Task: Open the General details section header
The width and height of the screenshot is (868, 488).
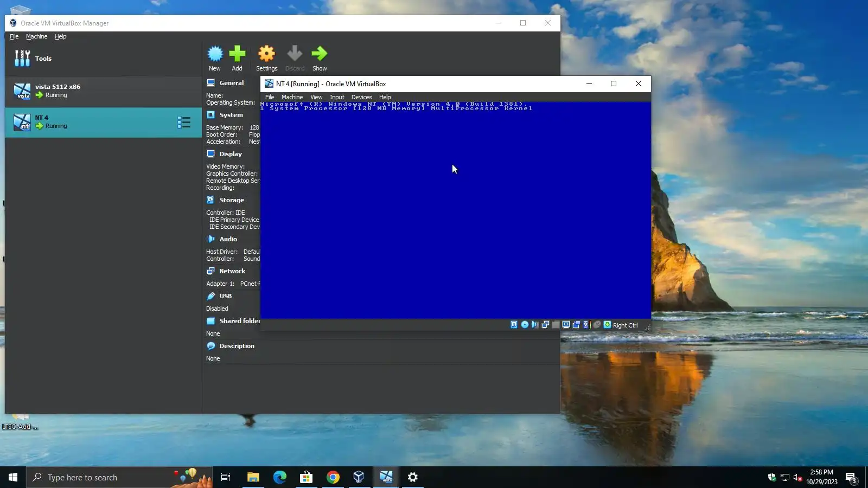Action: pyautogui.click(x=232, y=83)
